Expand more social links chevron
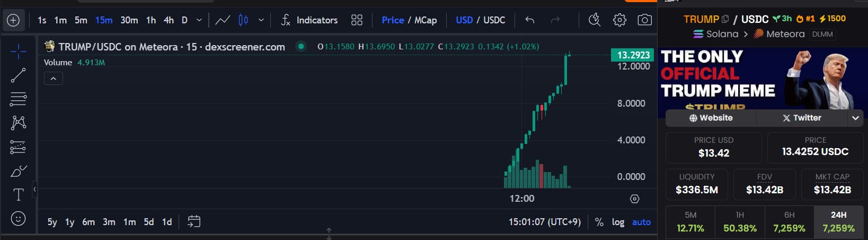868x240 pixels. click(x=855, y=118)
